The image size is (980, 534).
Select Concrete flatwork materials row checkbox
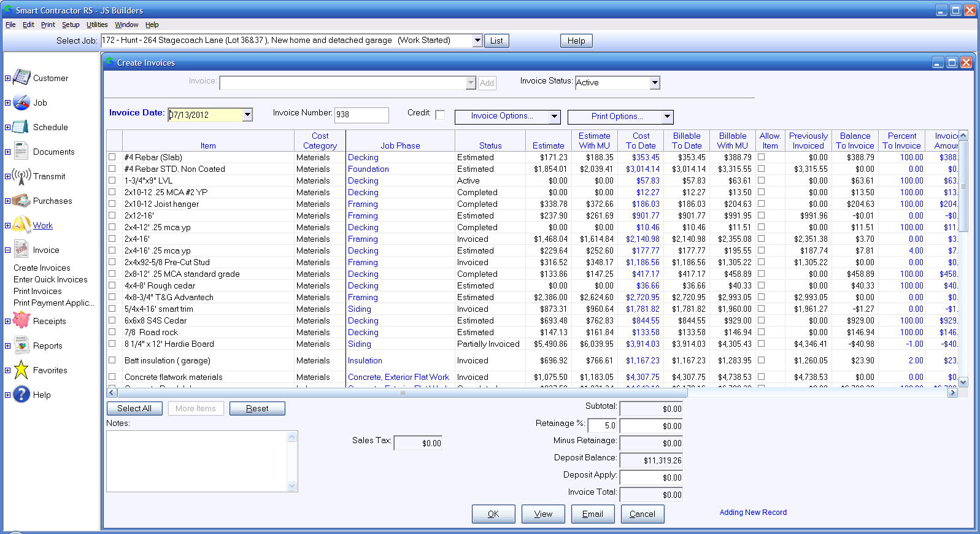tap(112, 377)
